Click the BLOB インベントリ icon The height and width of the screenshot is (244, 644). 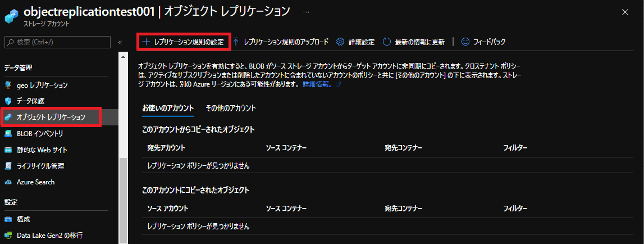pyautogui.click(x=8, y=134)
